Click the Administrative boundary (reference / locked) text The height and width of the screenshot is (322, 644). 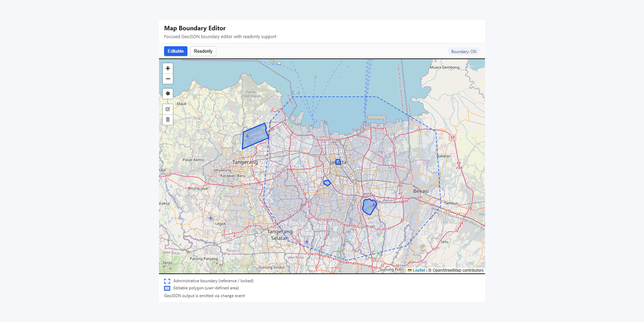(x=213, y=281)
